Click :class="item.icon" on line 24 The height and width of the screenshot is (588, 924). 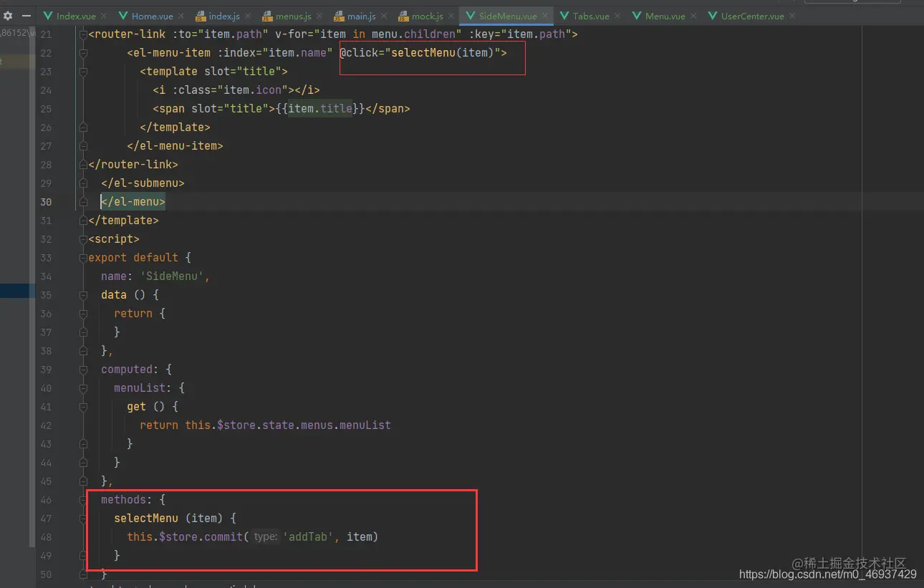point(230,90)
